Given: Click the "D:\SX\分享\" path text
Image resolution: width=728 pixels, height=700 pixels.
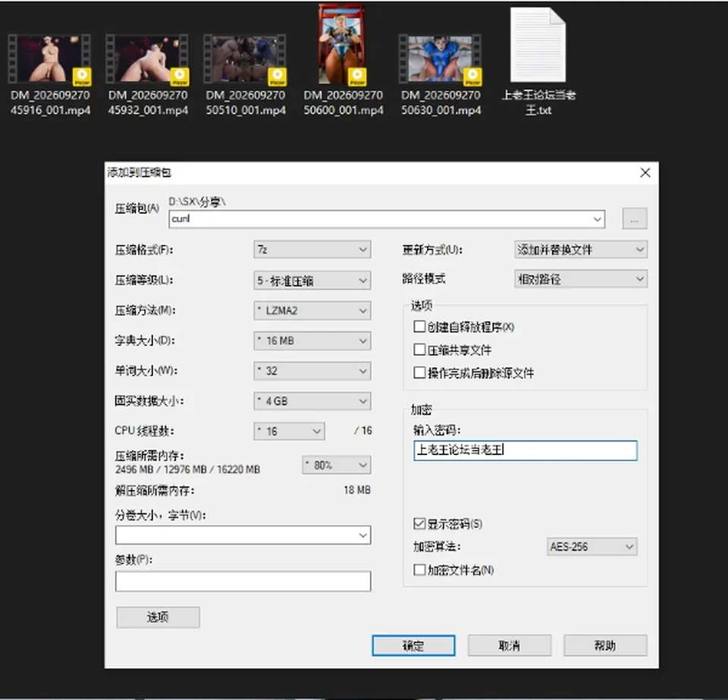Looking at the screenshot, I should coord(197,202).
